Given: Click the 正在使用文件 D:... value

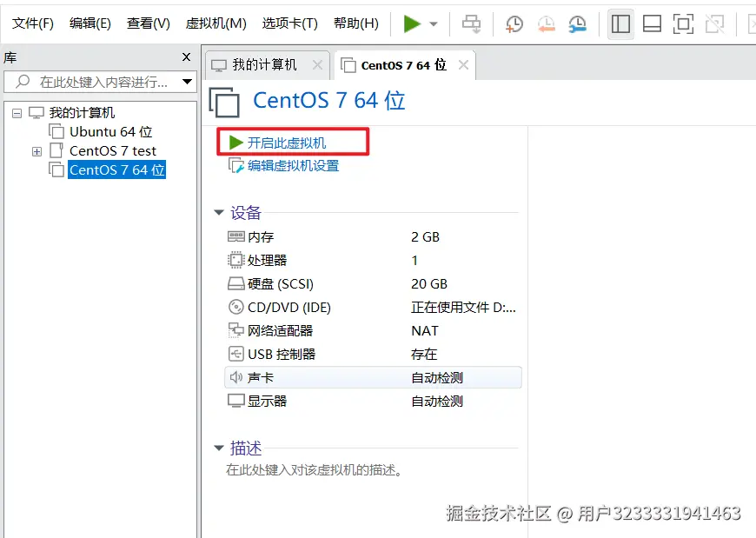Looking at the screenshot, I should click(463, 307).
